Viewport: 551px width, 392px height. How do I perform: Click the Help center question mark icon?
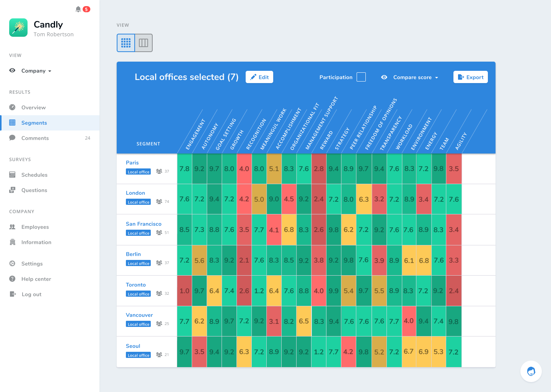pyautogui.click(x=12, y=279)
